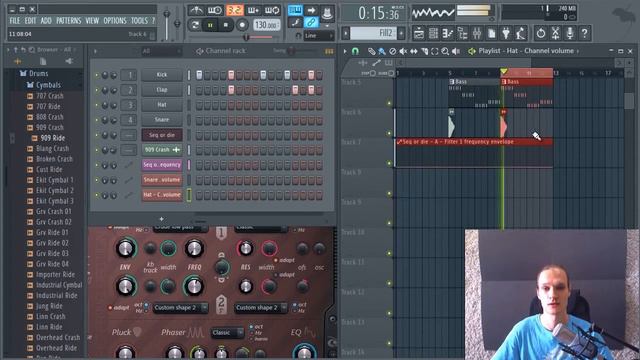
Task: Select the playlist paint brush tool
Action: click(x=382, y=51)
